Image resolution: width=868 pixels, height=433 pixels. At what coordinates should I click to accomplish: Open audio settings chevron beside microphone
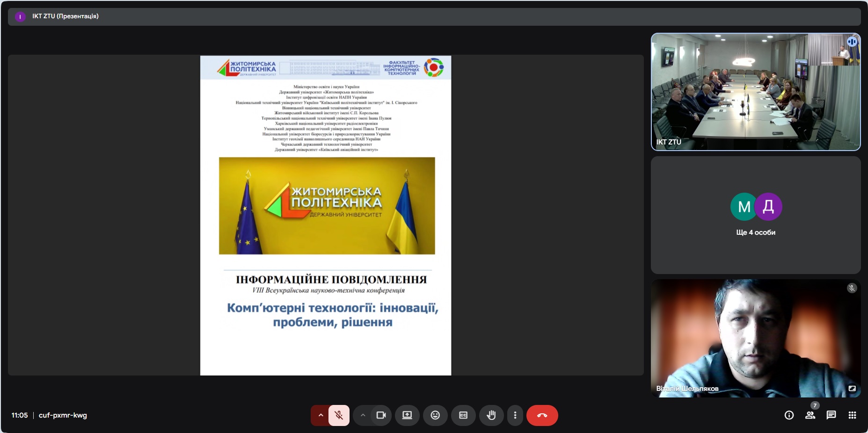(x=321, y=415)
